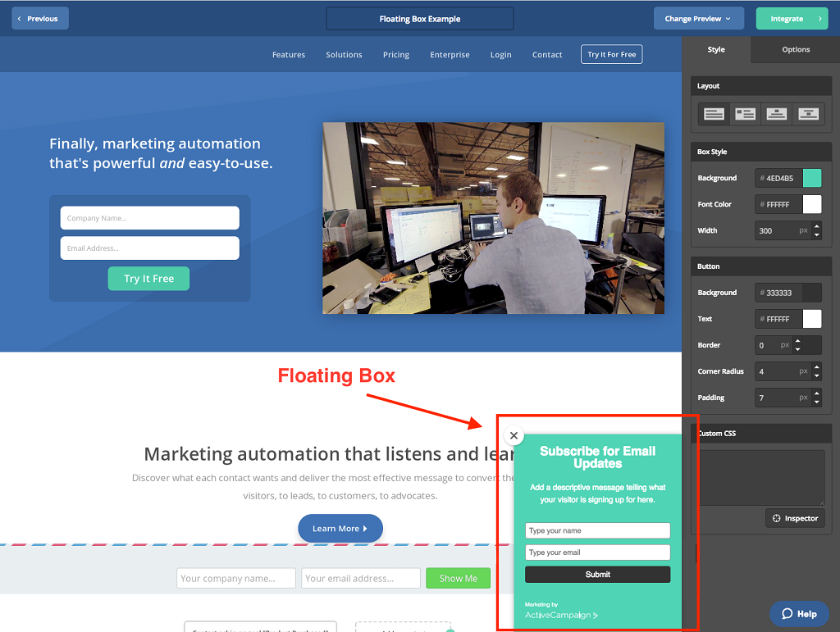Switch to the Style tab
The height and width of the screenshot is (632, 840).
coord(716,50)
